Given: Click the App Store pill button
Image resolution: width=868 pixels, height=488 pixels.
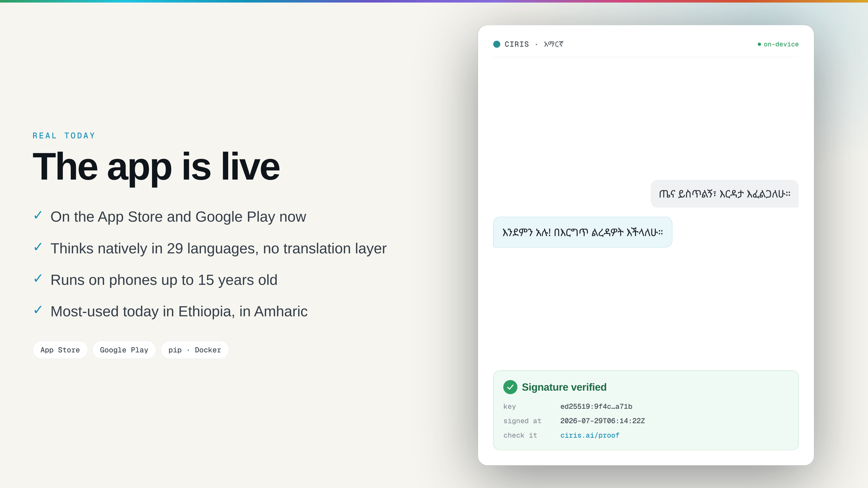Looking at the screenshot, I should pos(60,350).
